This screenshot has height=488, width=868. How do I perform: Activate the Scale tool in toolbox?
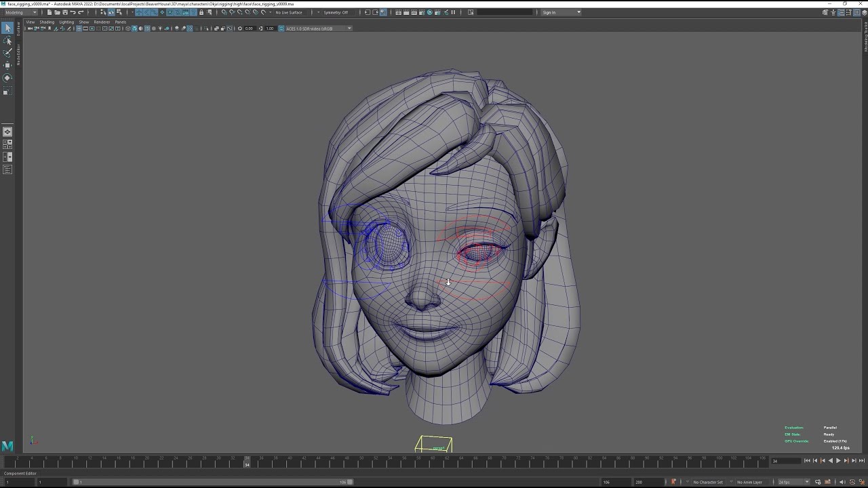(x=7, y=91)
